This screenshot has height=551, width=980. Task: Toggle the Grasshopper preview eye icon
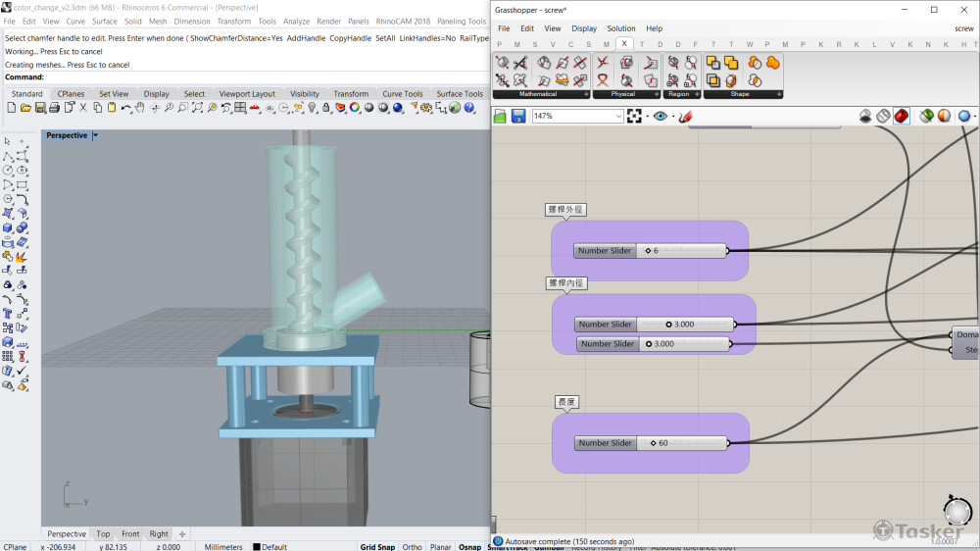661,117
